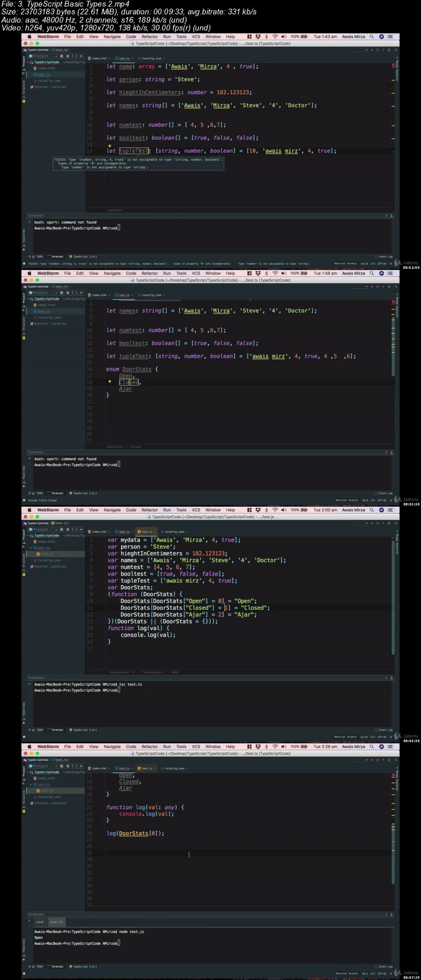Click the 14:14 cursor position indicator, 1:43 am status bar
Screen dimensions: 421x980
pyautogui.click(x=364, y=263)
